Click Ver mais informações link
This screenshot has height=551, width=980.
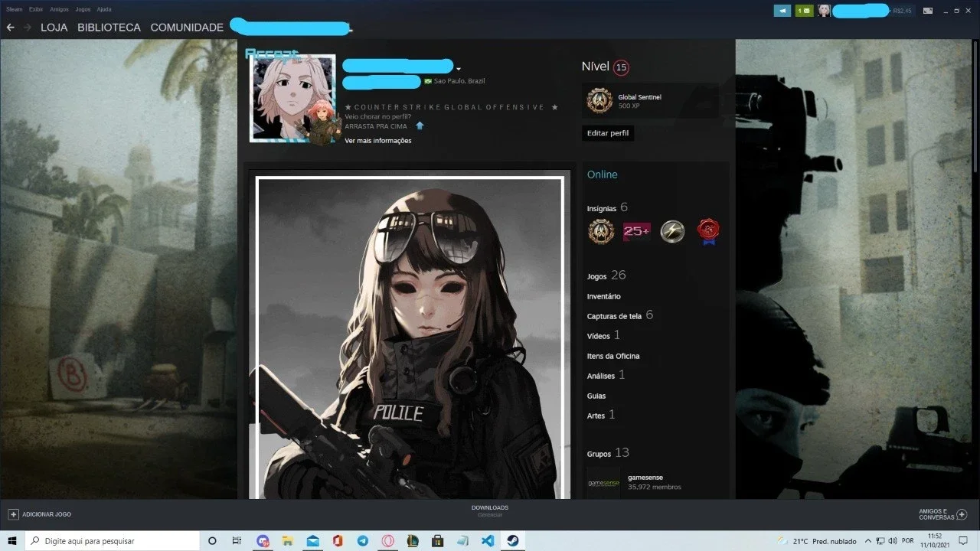(x=378, y=141)
